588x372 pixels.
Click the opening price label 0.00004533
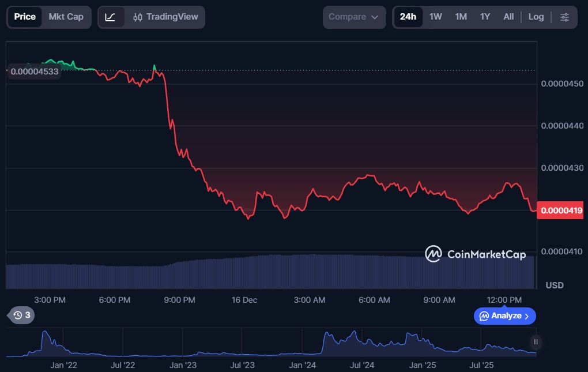pos(33,72)
